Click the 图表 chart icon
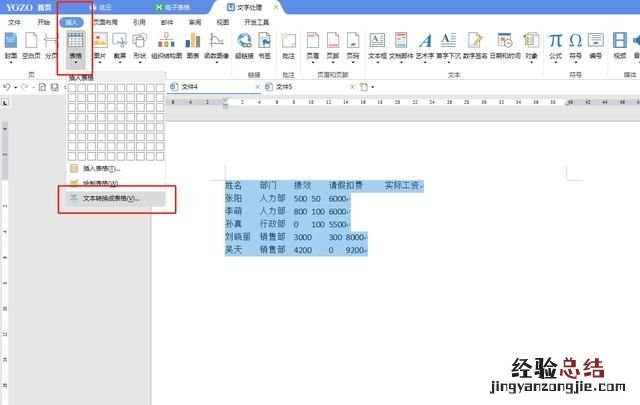The image size is (640, 405). click(193, 41)
